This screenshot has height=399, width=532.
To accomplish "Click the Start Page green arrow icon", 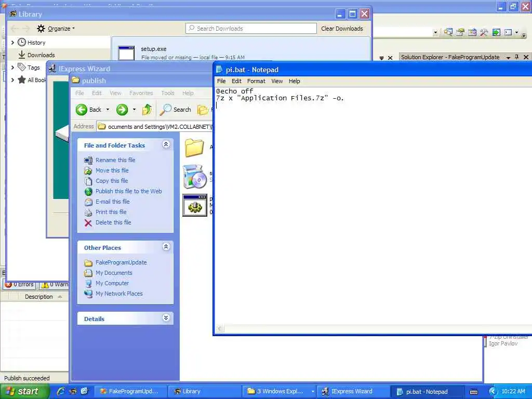I will coord(496,32).
